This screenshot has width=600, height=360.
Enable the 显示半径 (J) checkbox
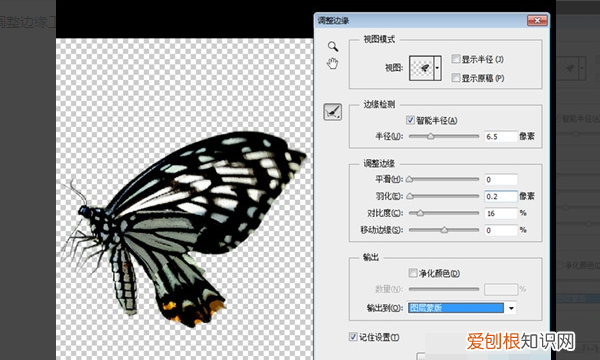456,59
